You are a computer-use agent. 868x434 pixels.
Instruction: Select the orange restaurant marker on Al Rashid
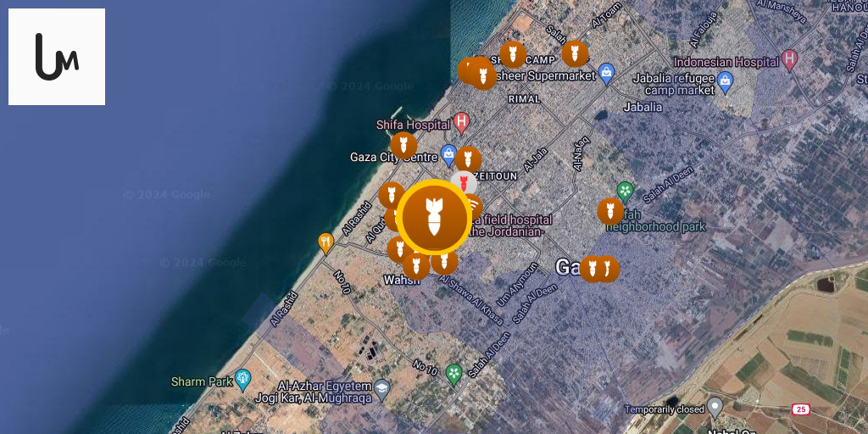325,243
